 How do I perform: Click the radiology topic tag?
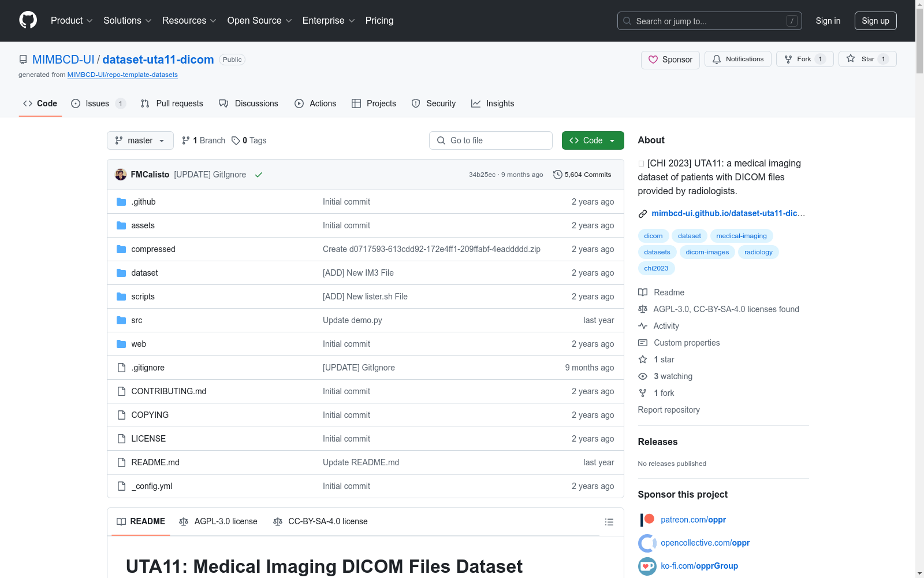758,252
